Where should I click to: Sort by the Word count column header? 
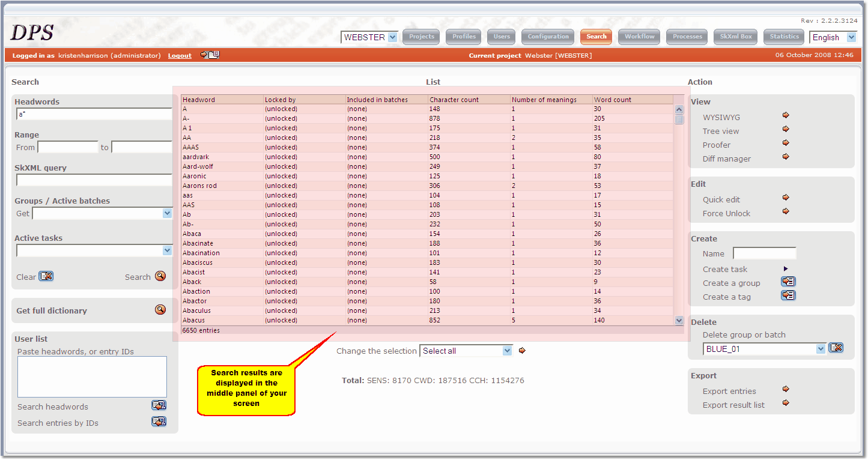point(633,100)
